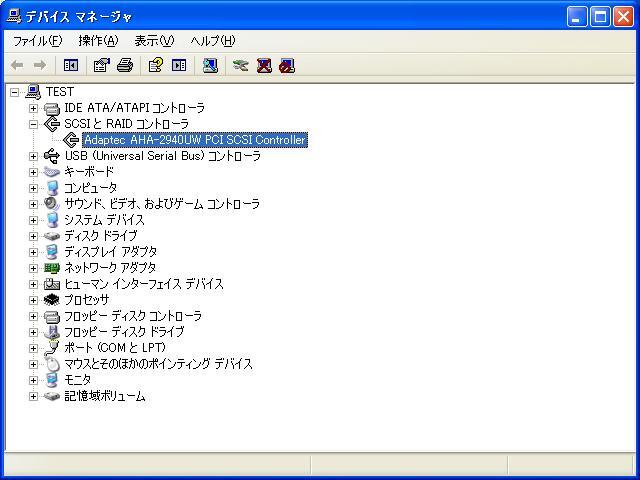This screenshot has width=640, height=480.
Task: Click the SCSI controller device icon
Action: point(71,140)
